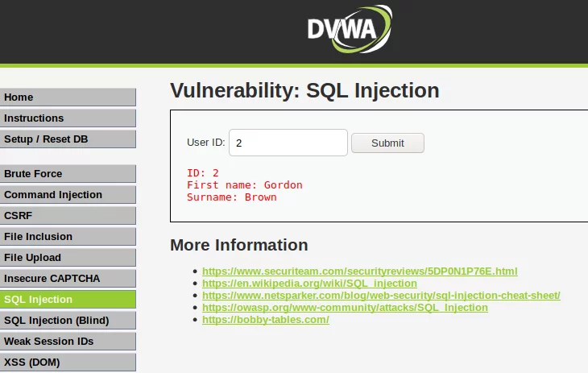588x373 pixels.
Task: Go to File Upload section
Action: point(68,258)
